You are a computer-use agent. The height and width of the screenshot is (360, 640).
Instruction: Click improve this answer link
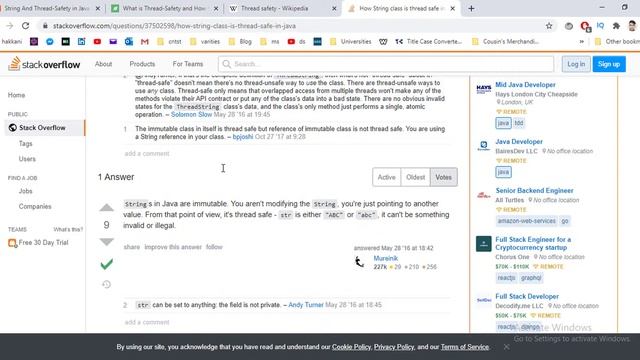(173, 247)
